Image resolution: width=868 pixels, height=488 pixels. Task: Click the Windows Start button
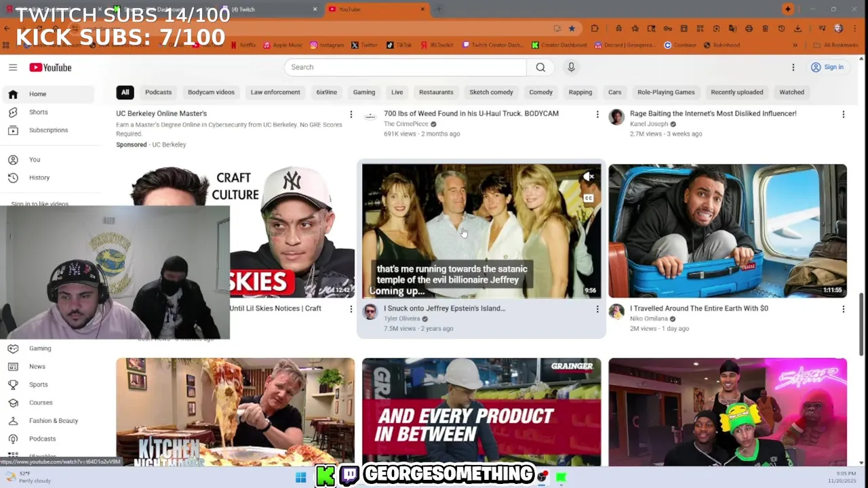301,477
